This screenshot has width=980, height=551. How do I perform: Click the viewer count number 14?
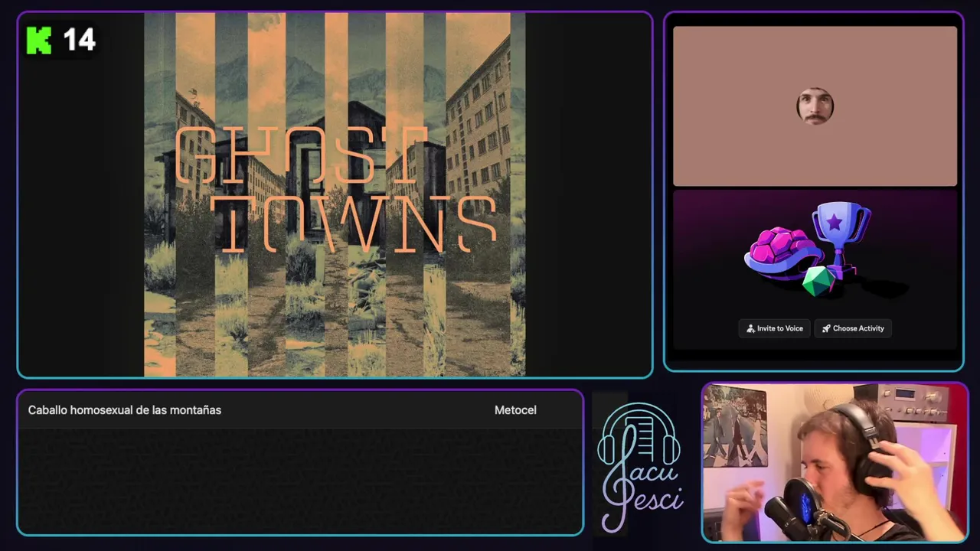(79, 40)
